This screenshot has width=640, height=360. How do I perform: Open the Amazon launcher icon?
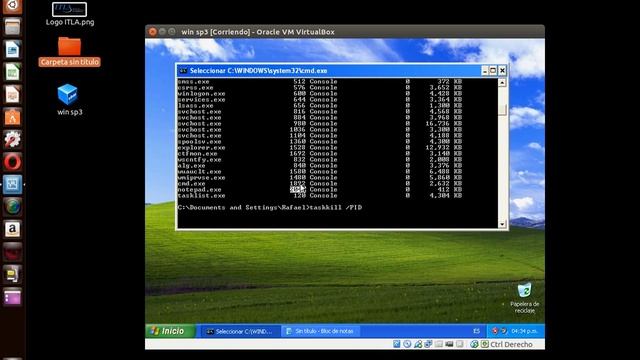click(x=12, y=229)
